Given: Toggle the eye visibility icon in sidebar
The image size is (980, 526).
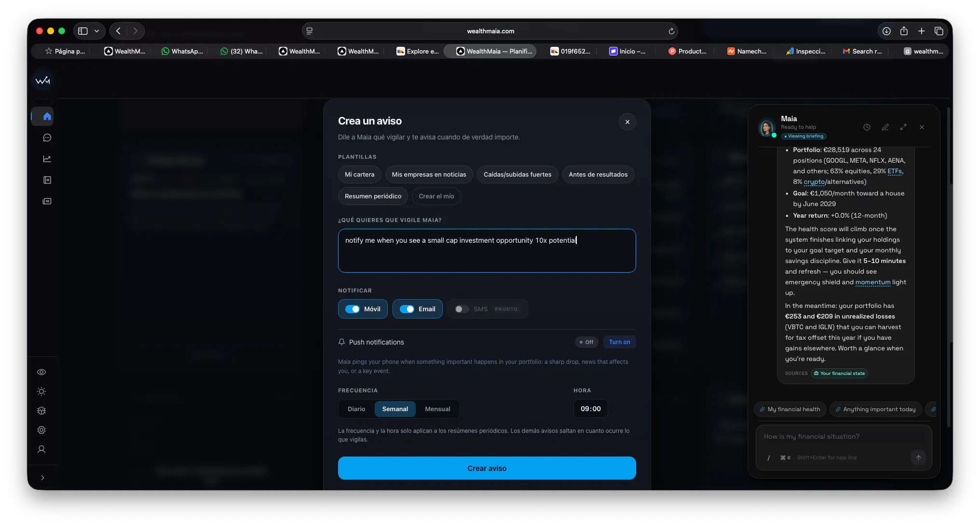Looking at the screenshot, I should [x=41, y=372].
